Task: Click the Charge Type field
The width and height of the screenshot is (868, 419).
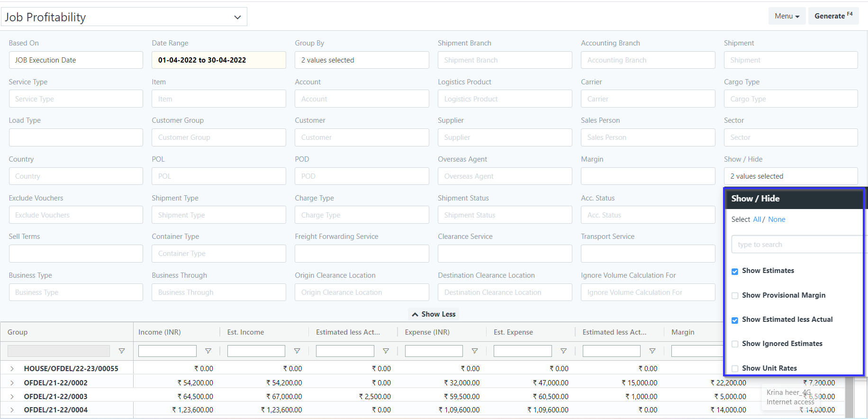Action: (x=362, y=215)
